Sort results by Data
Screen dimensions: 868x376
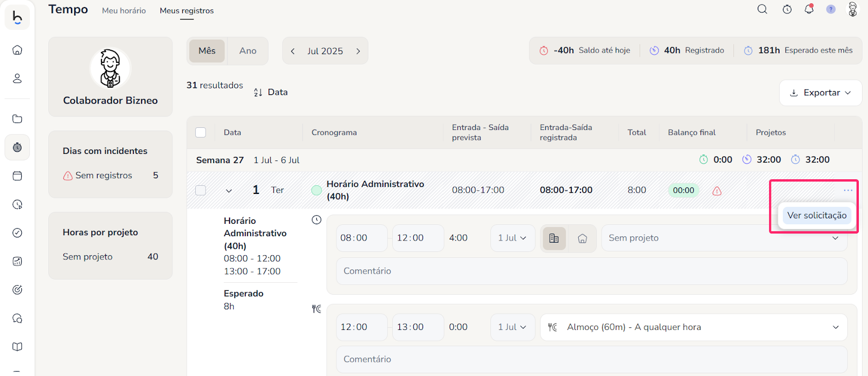tap(271, 93)
